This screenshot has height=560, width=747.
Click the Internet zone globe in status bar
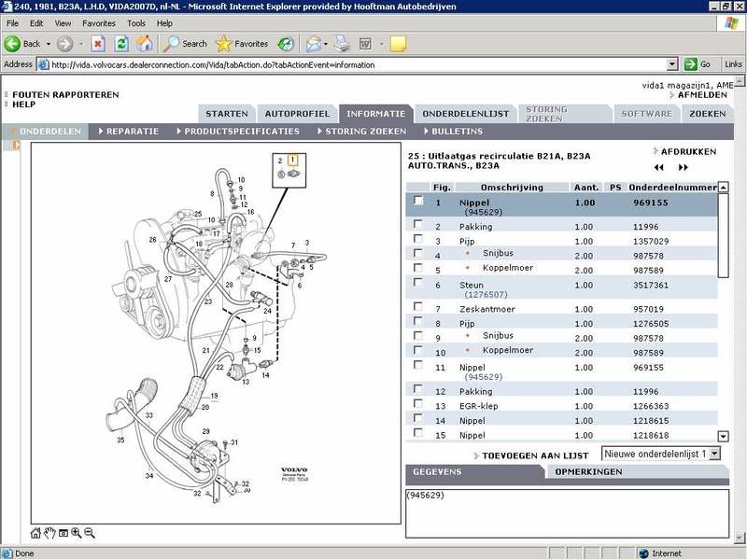(x=643, y=553)
